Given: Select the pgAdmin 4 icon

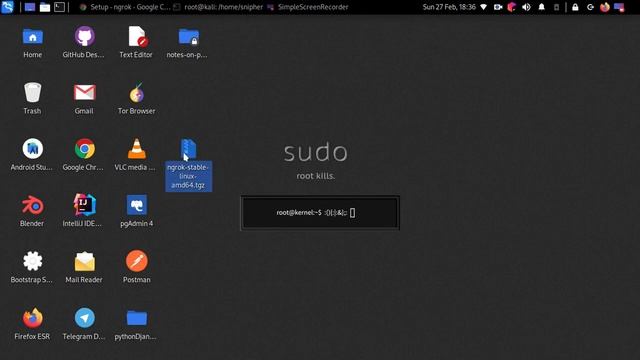Looking at the screenshot, I should pyautogui.click(x=136, y=211).
